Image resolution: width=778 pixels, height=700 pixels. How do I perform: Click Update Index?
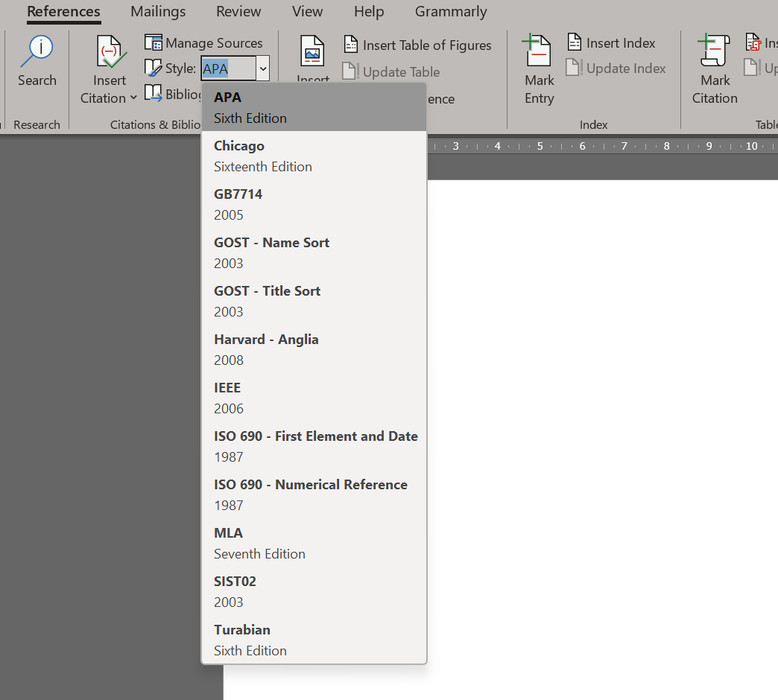tap(616, 68)
